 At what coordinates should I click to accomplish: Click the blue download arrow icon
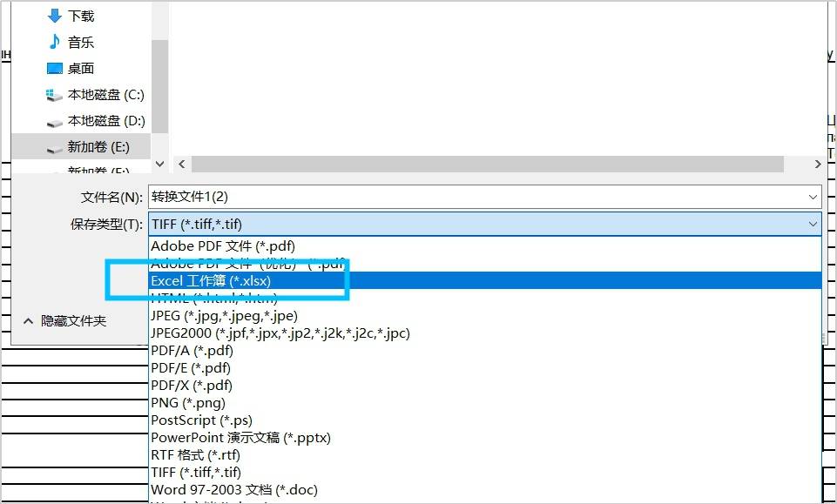(55, 16)
